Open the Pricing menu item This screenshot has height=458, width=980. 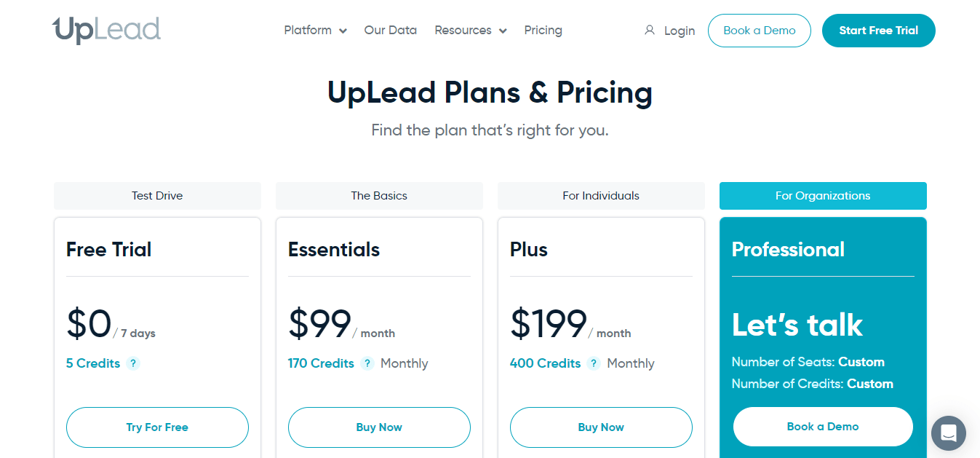(543, 30)
